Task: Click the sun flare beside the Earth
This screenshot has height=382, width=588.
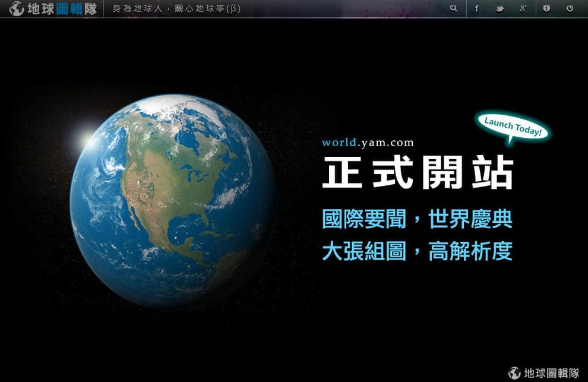Action: point(86,140)
